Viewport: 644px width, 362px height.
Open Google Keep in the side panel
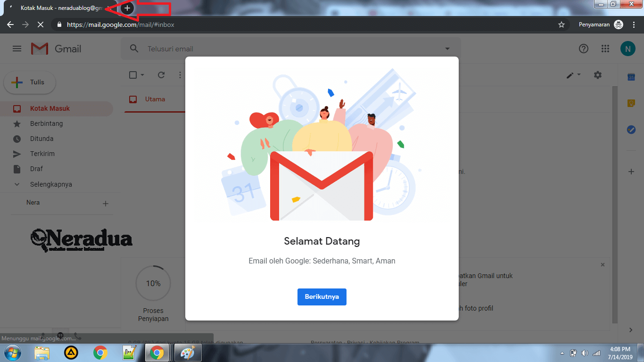point(631,103)
